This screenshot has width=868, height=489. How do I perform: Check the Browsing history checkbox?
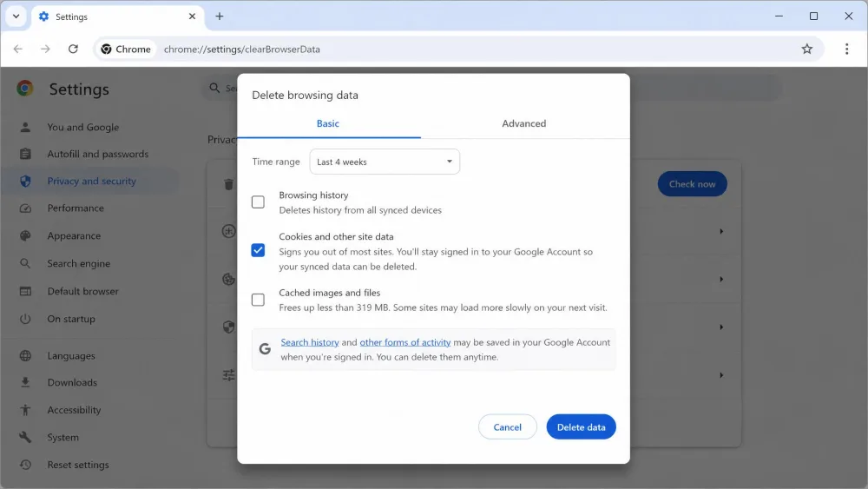[258, 202]
